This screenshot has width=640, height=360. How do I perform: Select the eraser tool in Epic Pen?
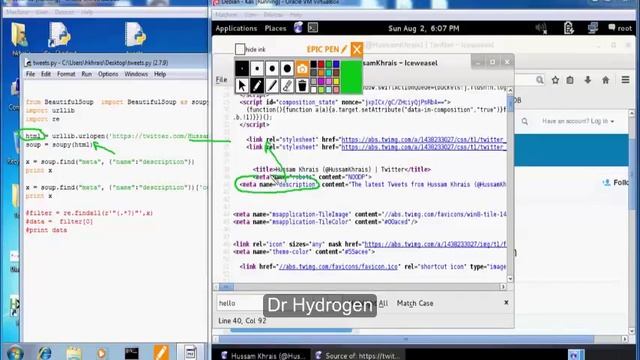pyautogui.click(x=287, y=86)
